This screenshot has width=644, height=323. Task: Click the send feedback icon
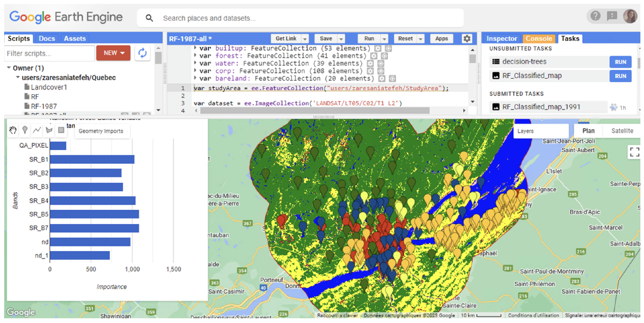click(x=612, y=16)
